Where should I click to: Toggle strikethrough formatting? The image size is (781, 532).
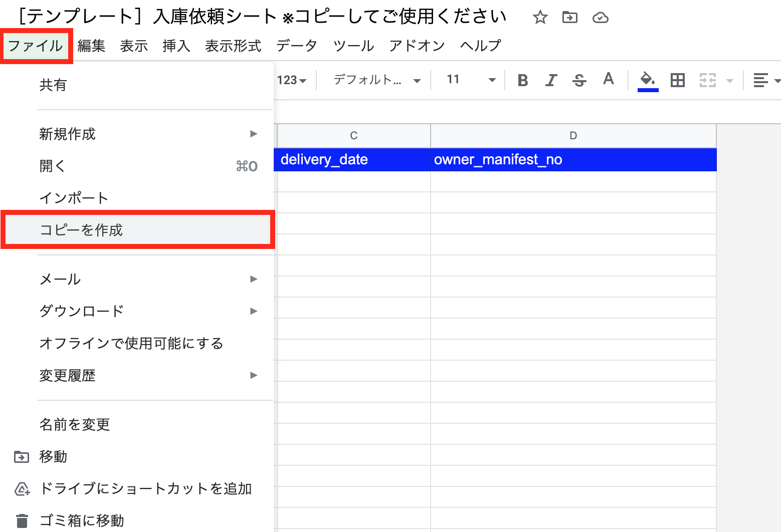click(579, 80)
